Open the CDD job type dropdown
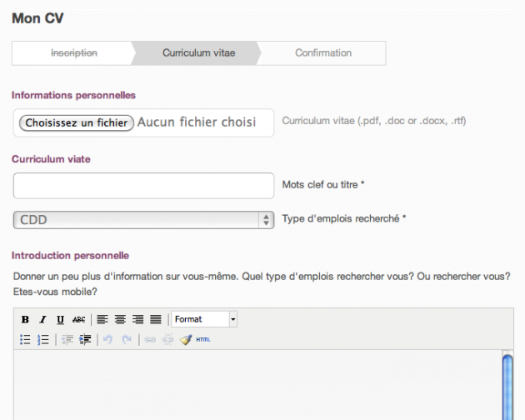Image resolution: width=525 pixels, height=420 pixels. tap(143, 220)
